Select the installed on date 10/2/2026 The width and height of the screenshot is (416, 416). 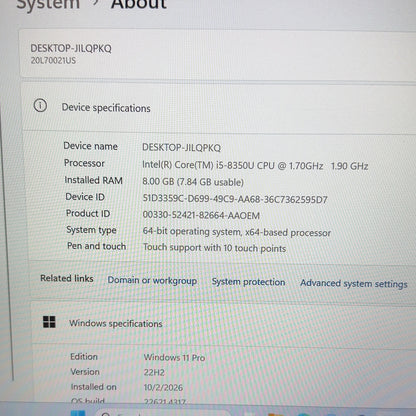click(163, 387)
